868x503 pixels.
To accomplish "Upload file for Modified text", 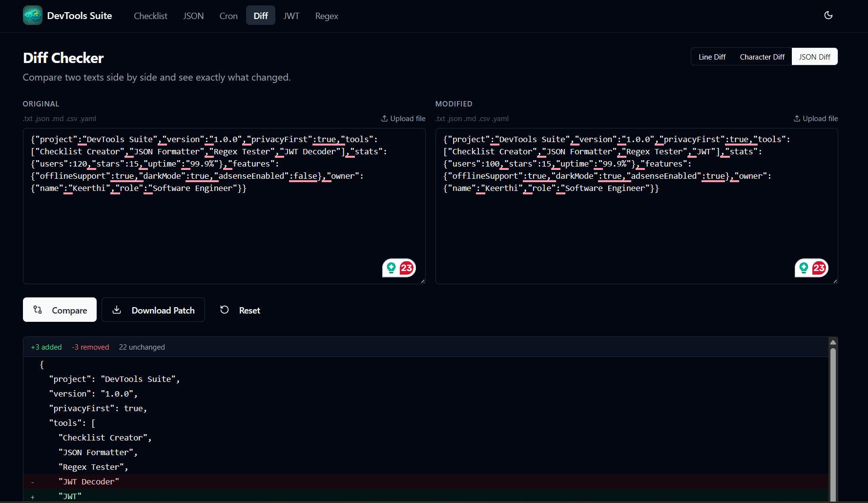I will pyautogui.click(x=816, y=119).
